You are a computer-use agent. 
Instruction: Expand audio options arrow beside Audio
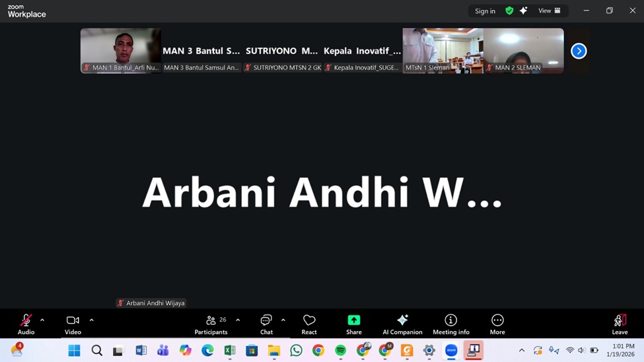click(42, 320)
